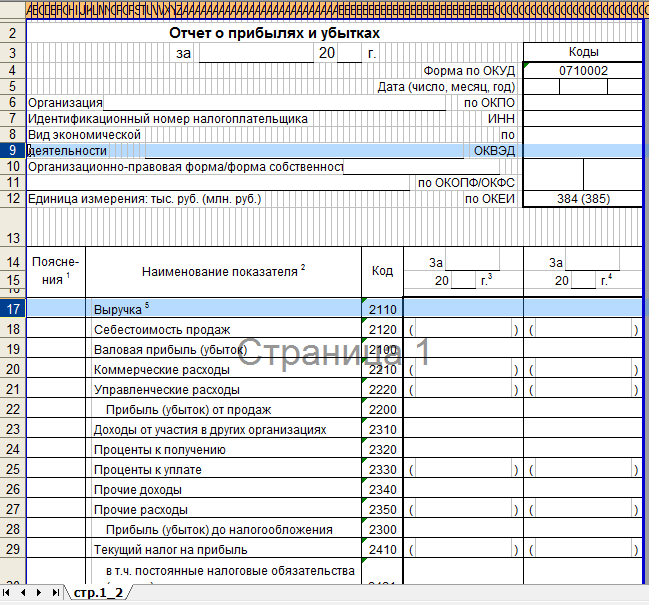Open the стр.1_2 sheet tab
Image resolution: width=649 pixels, height=605 pixels.
(x=97, y=593)
